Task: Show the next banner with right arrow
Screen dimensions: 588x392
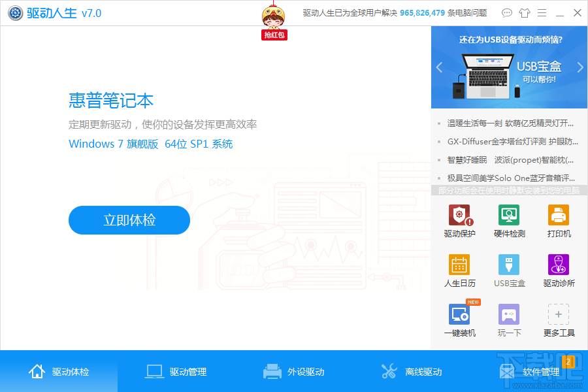Action: coord(580,67)
